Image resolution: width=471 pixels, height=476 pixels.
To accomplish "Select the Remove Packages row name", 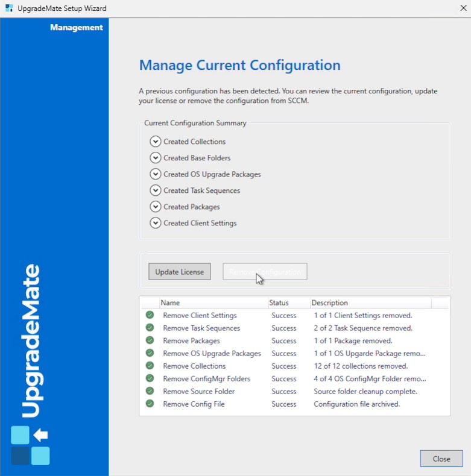I will point(191,341).
